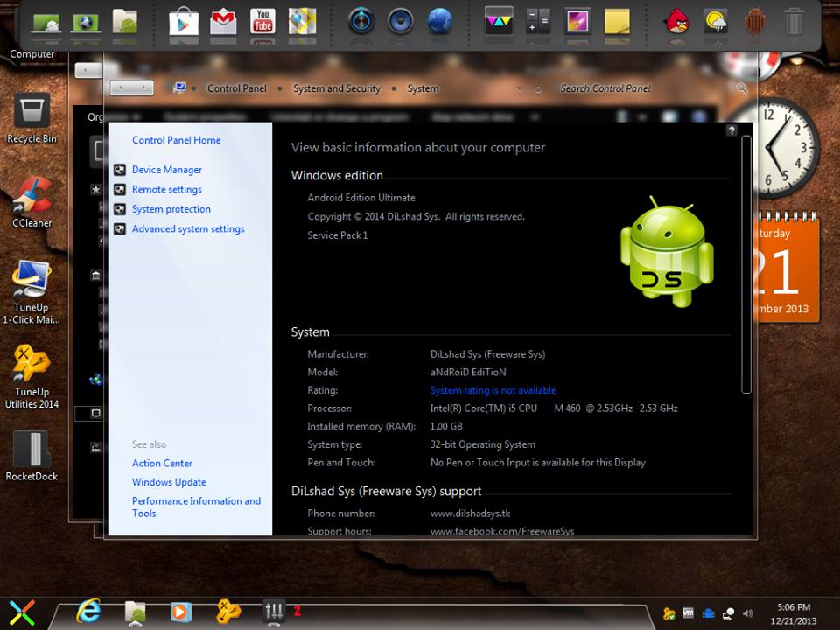Open the yellow sticky note dock icon

(617, 22)
